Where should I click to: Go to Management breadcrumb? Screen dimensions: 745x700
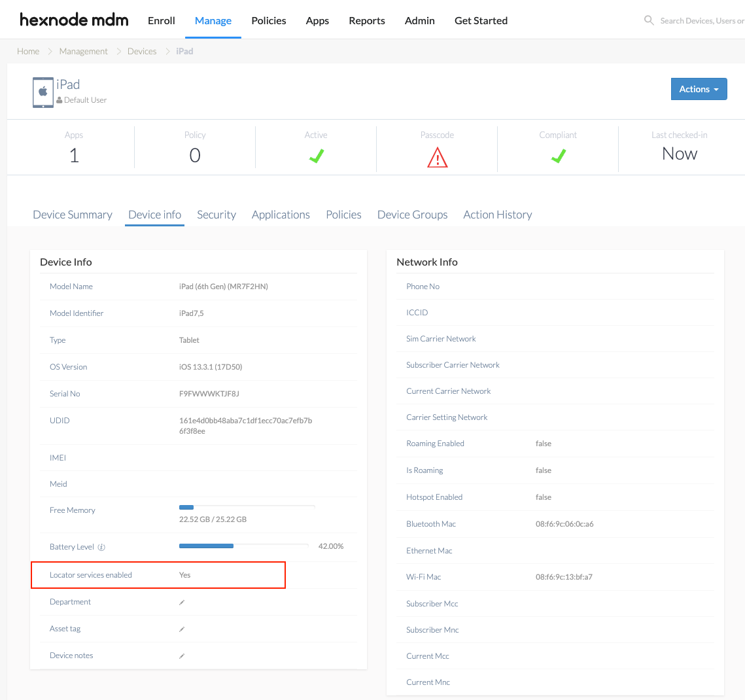point(83,51)
